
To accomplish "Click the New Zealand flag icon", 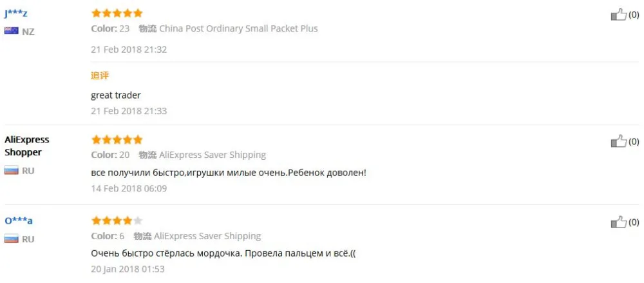I will (x=12, y=31).
